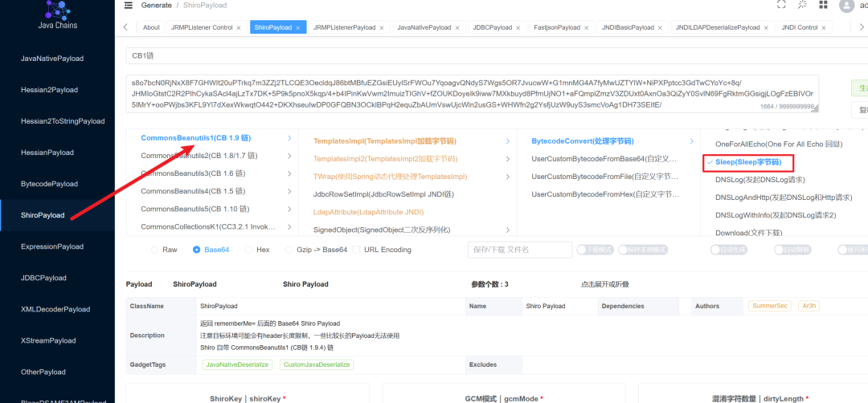The height and width of the screenshot is (403, 868).
Task: Expand SignedObject chevron
Action: click(508, 230)
